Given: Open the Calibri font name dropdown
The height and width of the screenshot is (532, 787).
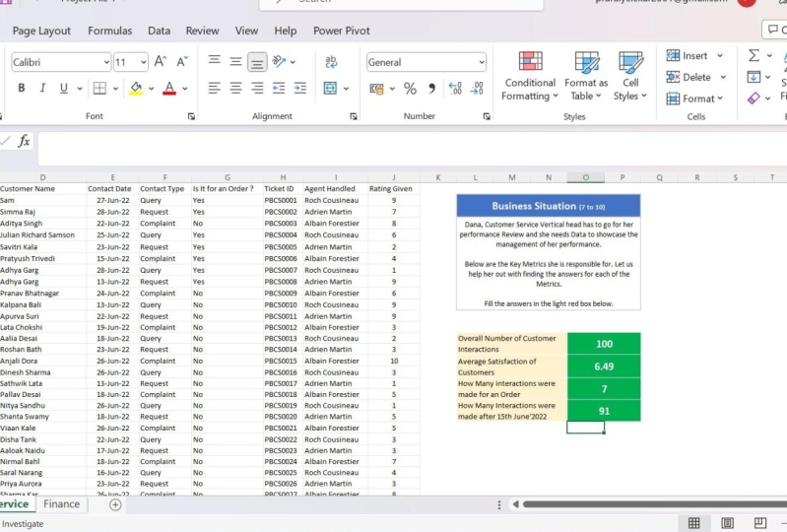Looking at the screenshot, I should [106, 62].
